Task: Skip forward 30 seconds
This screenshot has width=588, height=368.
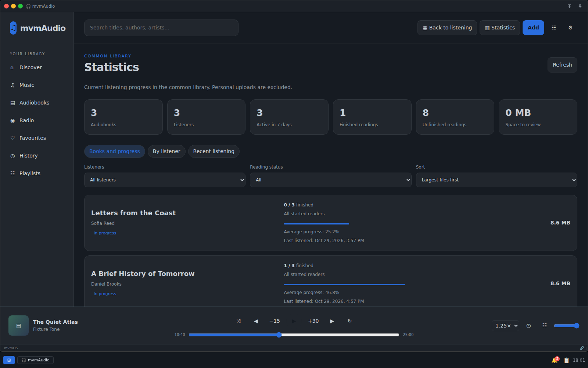Action: [313, 321]
